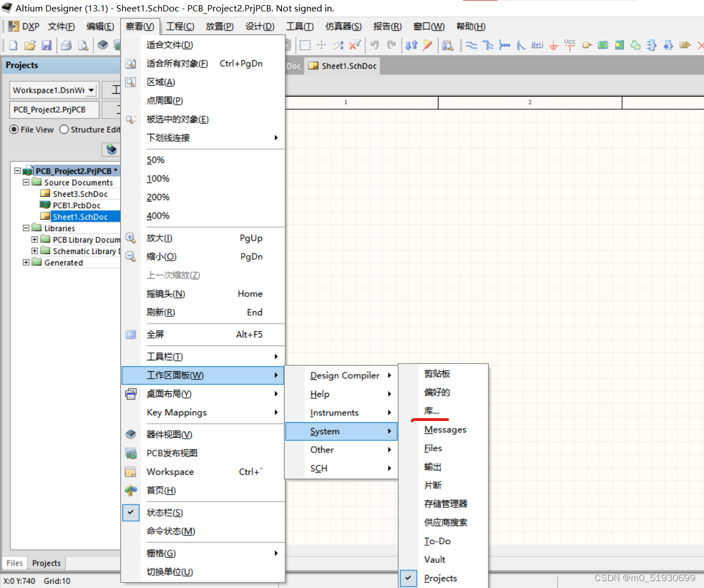Click the Print Preview toolbar icon

pyautogui.click(x=84, y=45)
